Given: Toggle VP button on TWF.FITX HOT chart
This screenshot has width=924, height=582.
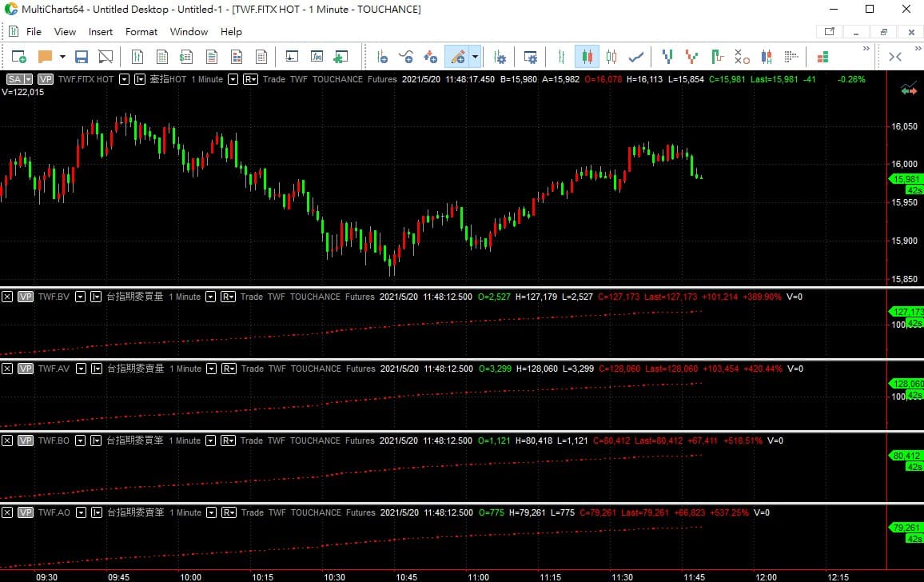Looking at the screenshot, I should [x=46, y=79].
